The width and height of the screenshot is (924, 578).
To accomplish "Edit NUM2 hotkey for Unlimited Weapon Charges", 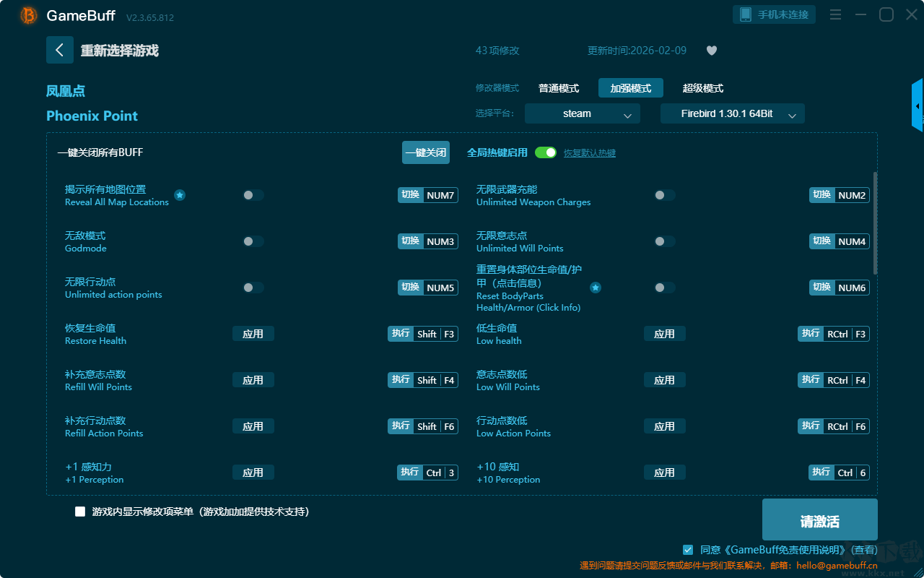I will (840, 195).
